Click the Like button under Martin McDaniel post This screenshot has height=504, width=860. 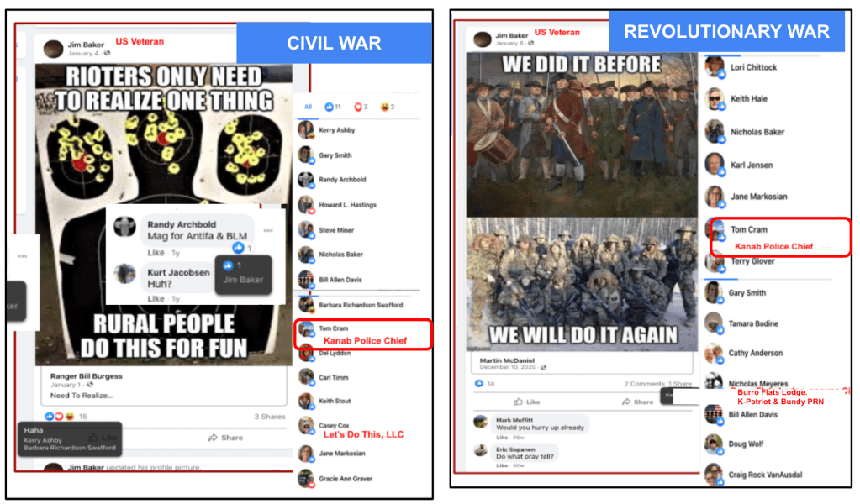526,402
